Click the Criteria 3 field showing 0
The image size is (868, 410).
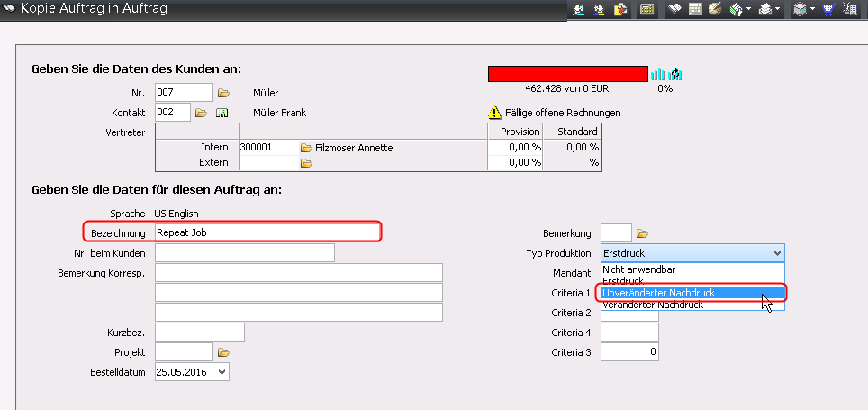[629, 351]
